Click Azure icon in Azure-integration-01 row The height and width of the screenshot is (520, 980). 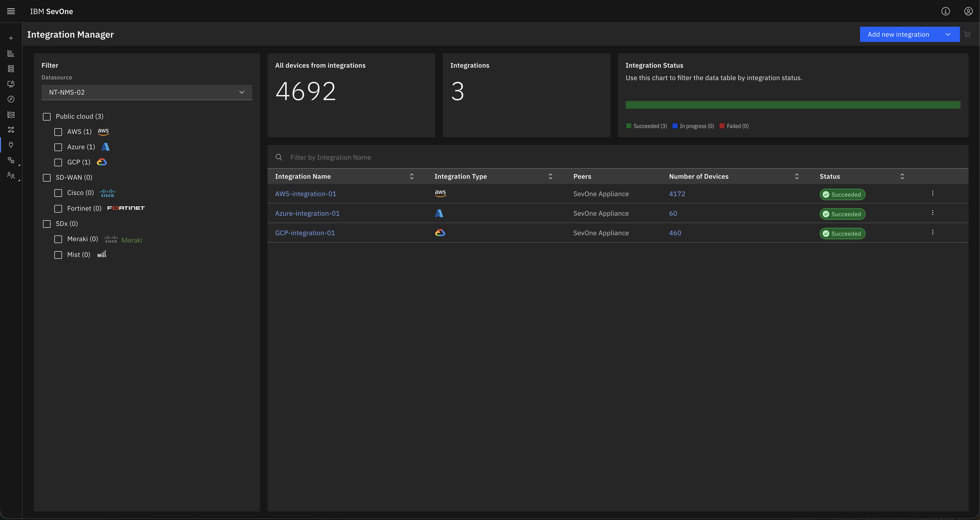point(439,213)
